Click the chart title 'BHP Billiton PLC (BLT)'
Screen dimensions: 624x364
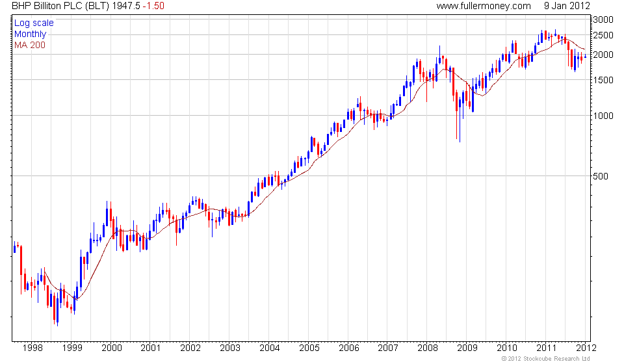point(60,6)
